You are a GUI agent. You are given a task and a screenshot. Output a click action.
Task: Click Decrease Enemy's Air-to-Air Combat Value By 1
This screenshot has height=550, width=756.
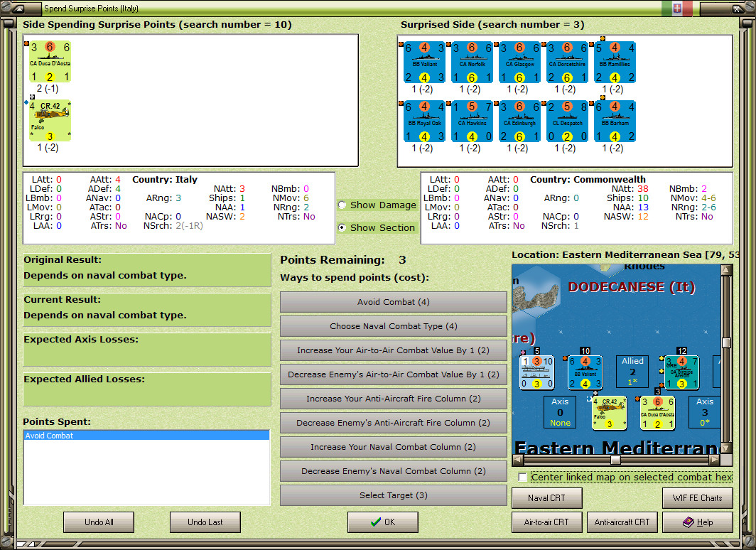click(394, 374)
